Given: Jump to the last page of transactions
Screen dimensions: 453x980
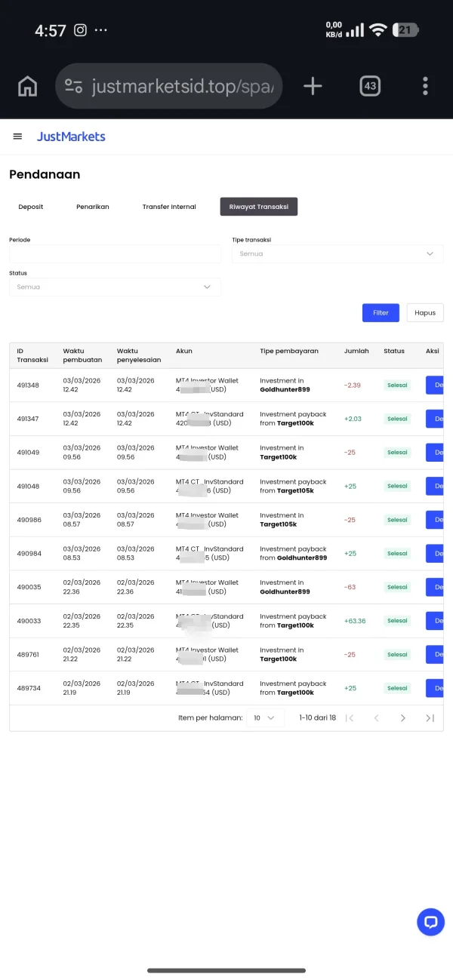Looking at the screenshot, I should click(430, 718).
